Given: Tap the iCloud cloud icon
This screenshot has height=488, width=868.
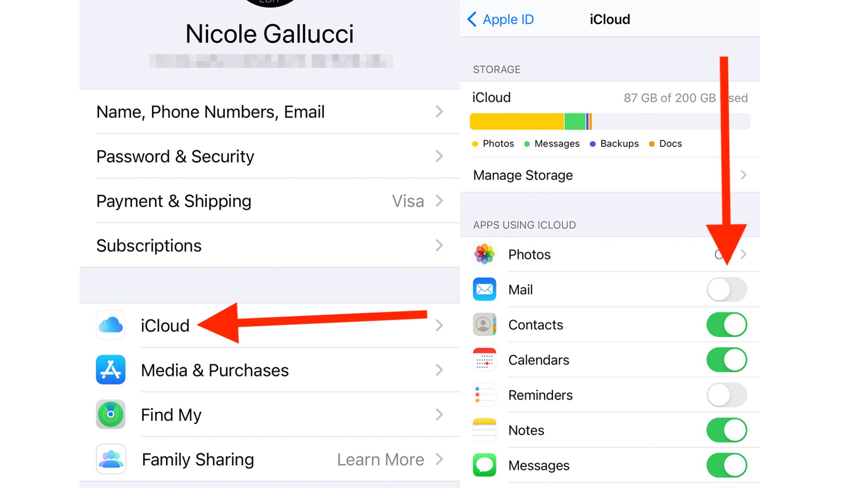Looking at the screenshot, I should [111, 325].
